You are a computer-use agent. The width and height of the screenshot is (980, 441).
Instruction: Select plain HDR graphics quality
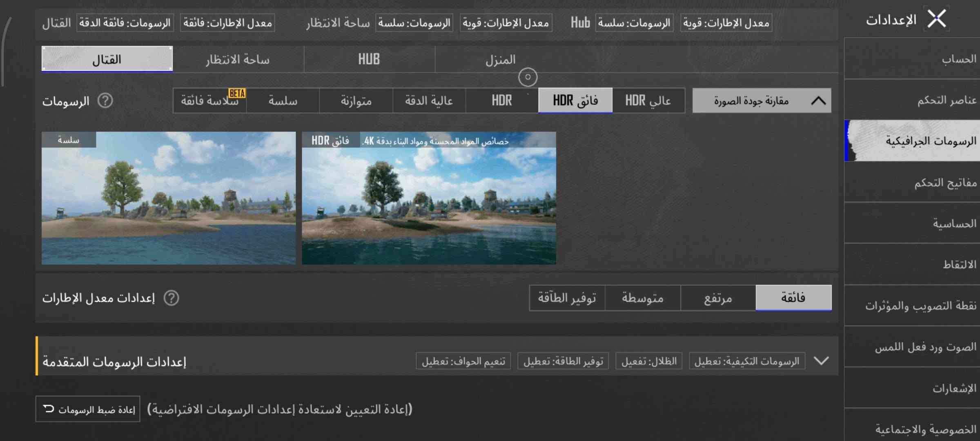coord(502,100)
